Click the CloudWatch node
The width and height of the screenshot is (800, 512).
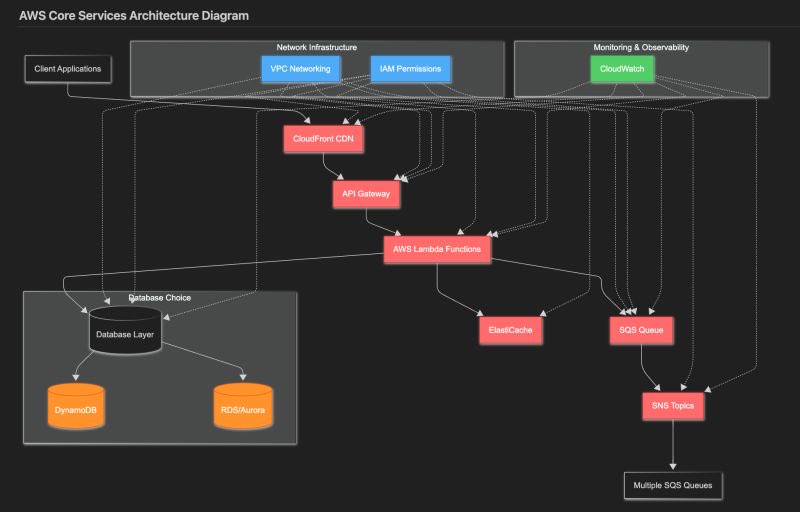tap(622, 69)
